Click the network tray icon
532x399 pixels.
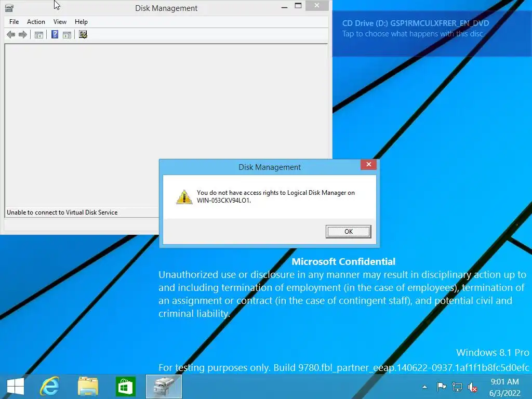[457, 387]
